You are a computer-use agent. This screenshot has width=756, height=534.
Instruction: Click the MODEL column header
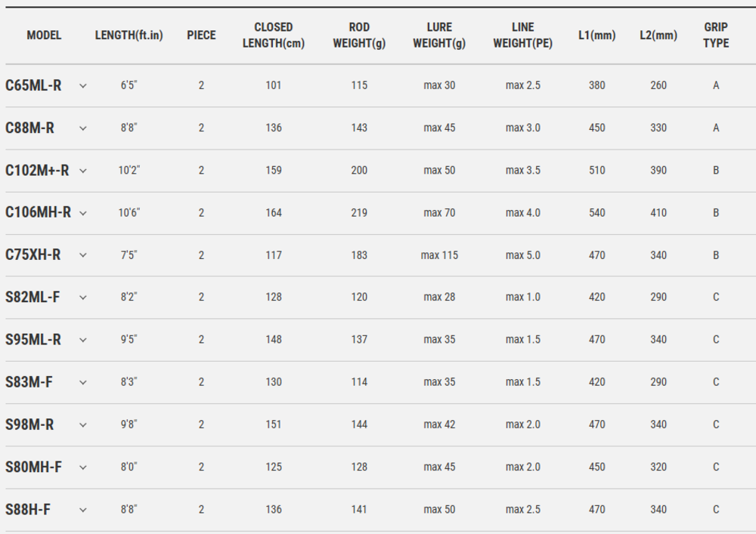pos(44,35)
